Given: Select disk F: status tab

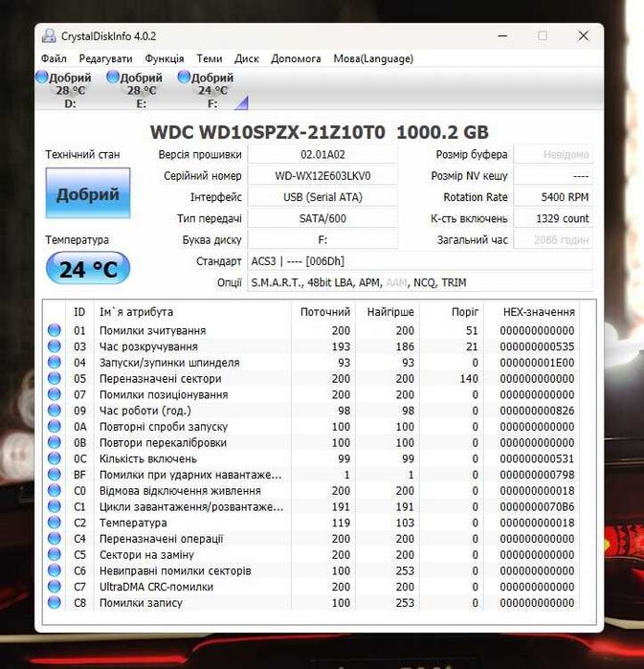Looking at the screenshot, I should 206,90.
